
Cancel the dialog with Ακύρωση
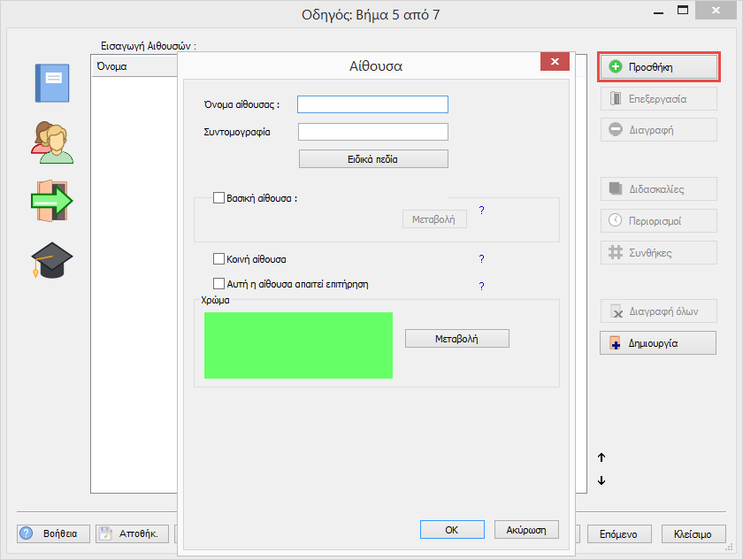[526, 529]
